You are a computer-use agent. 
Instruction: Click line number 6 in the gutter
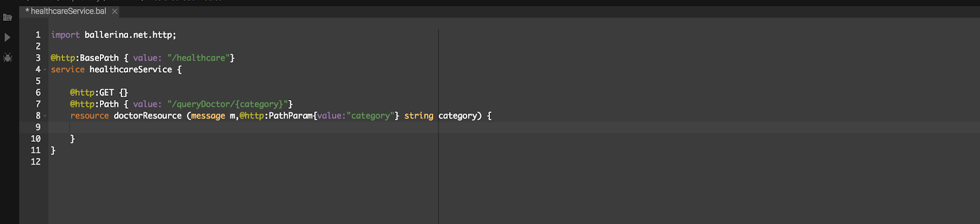pos(38,93)
